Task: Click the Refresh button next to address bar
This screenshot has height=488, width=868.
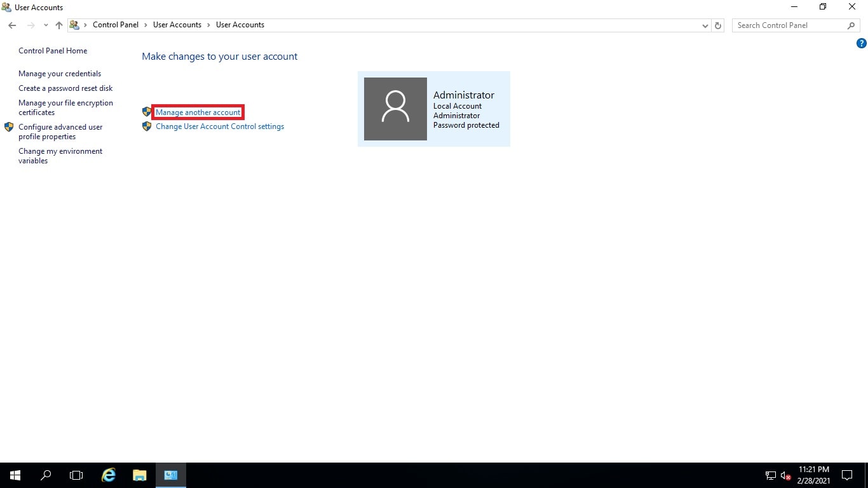Action: click(x=718, y=25)
